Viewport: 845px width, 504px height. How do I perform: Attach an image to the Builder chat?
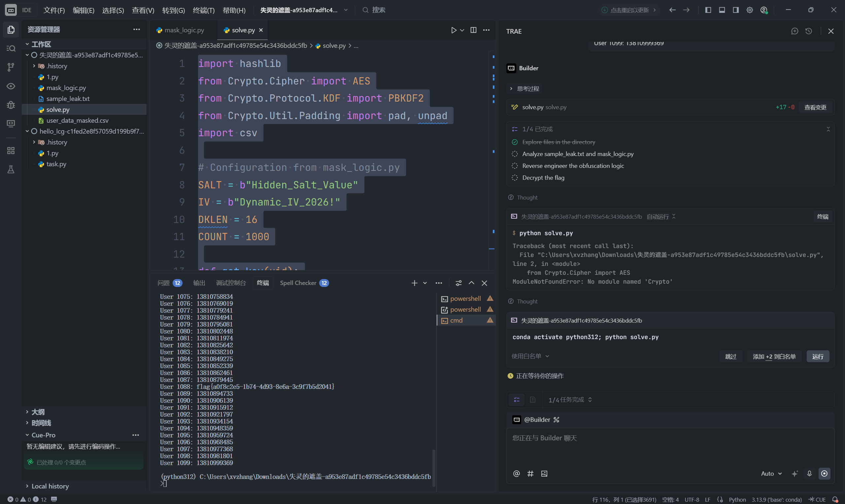(544, 473)
